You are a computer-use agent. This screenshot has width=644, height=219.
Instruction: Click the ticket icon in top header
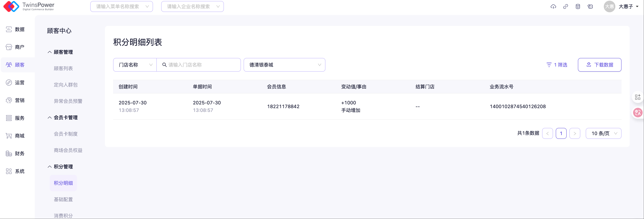coord(590,6)
